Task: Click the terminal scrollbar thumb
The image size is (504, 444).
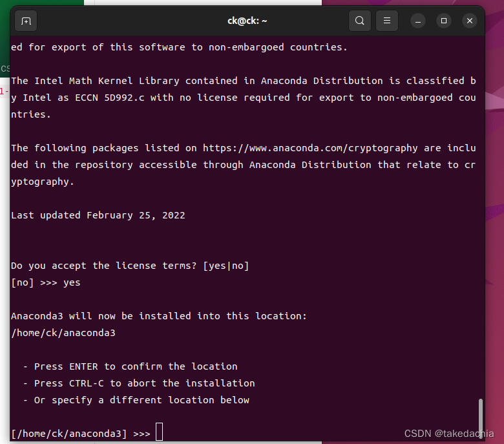Action: point(480,419)
